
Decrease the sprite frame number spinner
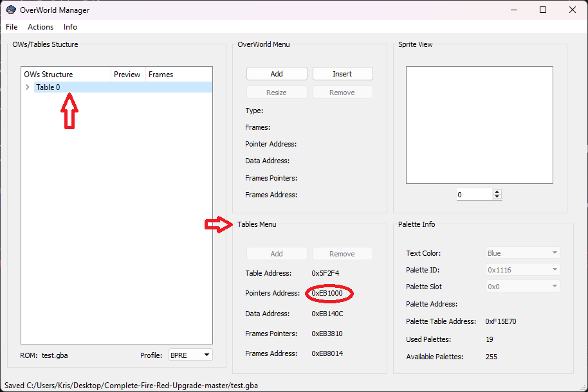point(497,197)
